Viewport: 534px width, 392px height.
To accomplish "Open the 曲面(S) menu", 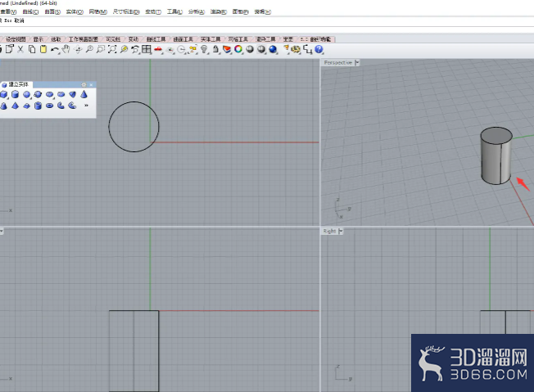I will click(52, 11).
